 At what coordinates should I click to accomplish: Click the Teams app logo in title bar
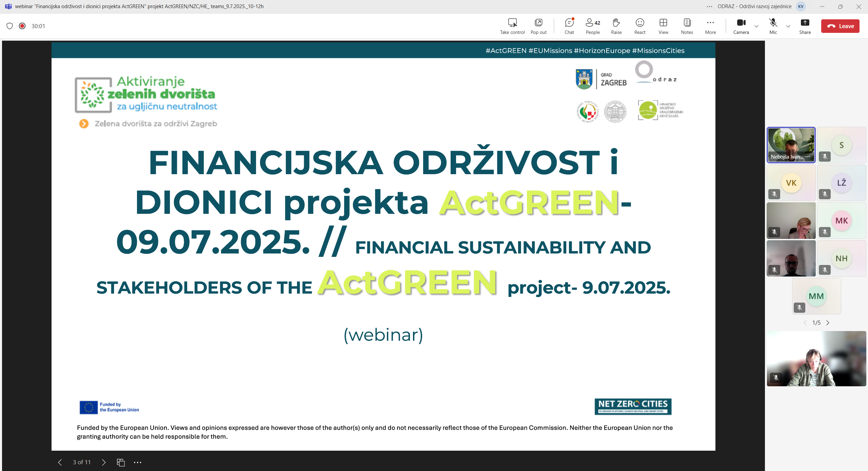pyautogui.click(x=8, y=6)
